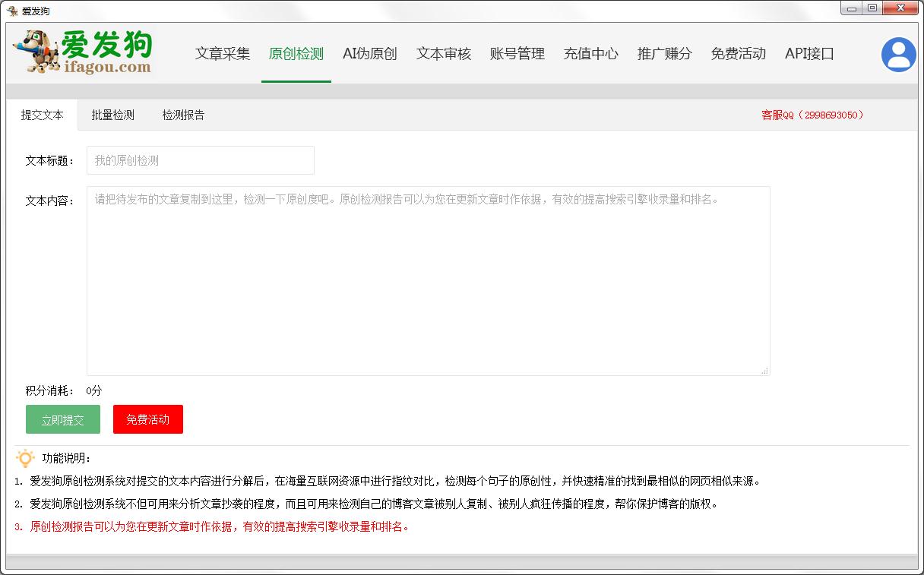
Task: Click inside the 文本内容 text area
Action: (x=428, y=280)
